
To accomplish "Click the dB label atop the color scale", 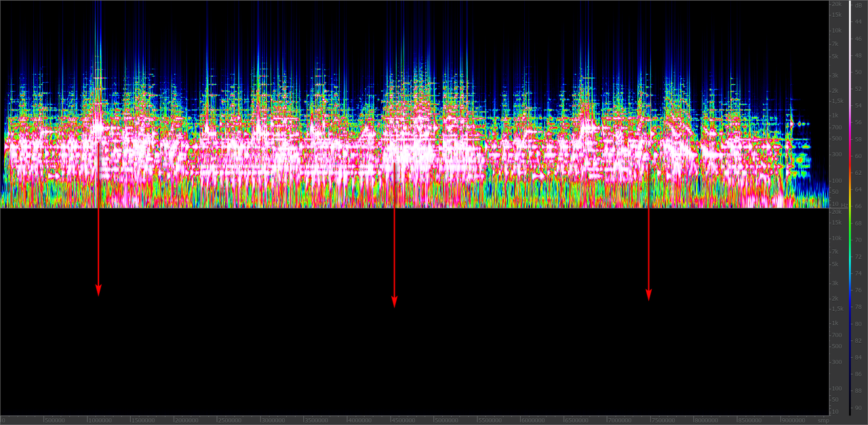I will coord(859,5).
